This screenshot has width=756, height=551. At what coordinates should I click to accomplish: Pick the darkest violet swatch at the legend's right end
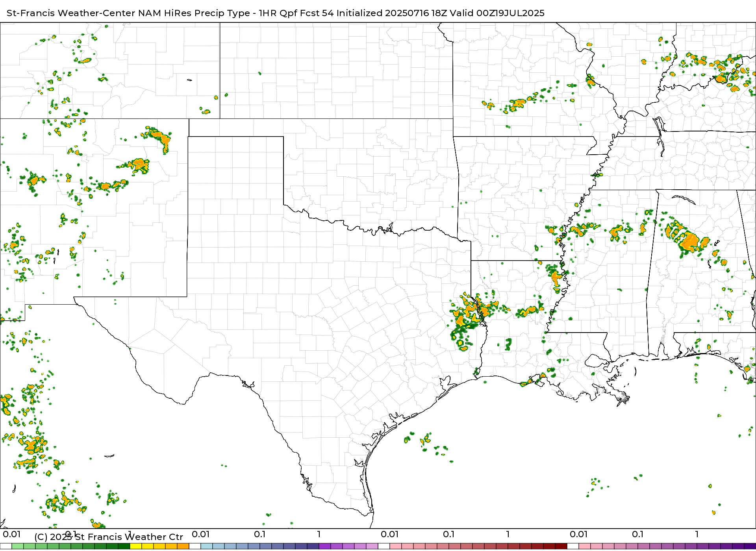point(750,546)
